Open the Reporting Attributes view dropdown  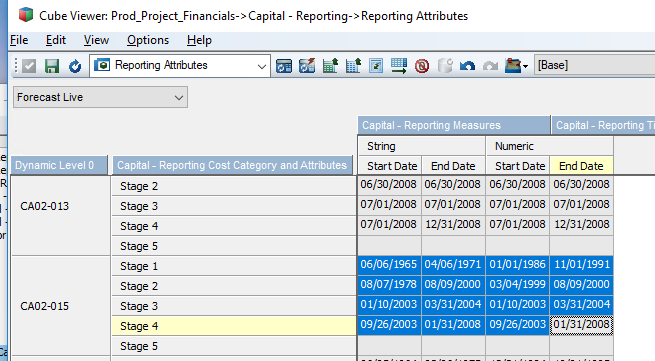tap(262, 66)
